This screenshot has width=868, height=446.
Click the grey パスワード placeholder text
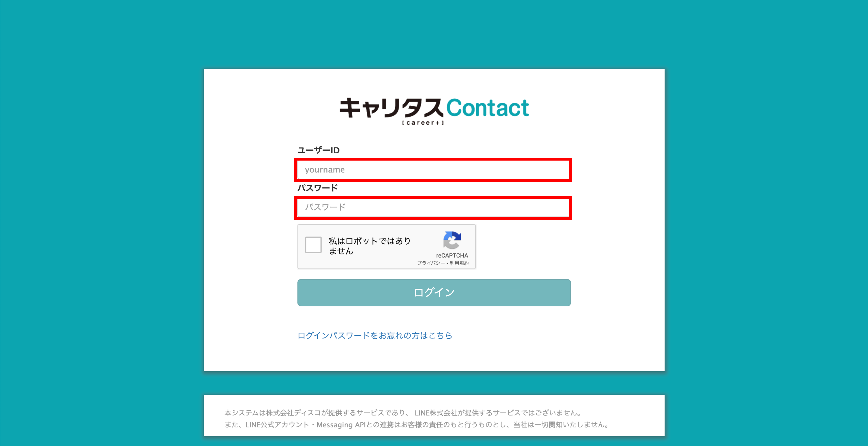click(325, 207)
